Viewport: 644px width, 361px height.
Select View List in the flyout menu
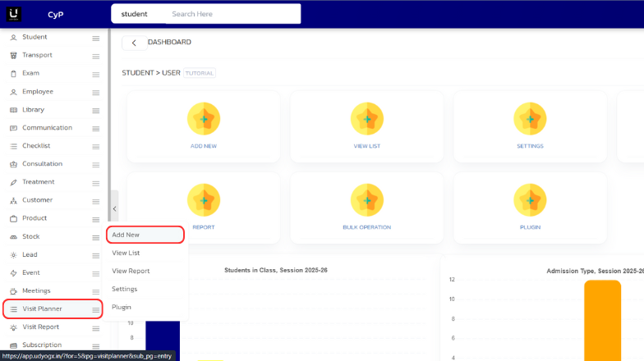pos(126,253)
